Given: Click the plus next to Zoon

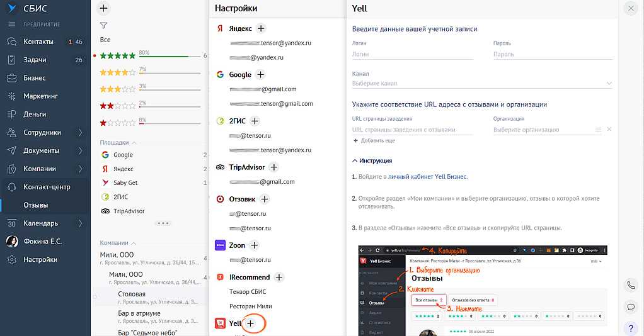Looking at the screenshot, I should click(x=254, y=245).
